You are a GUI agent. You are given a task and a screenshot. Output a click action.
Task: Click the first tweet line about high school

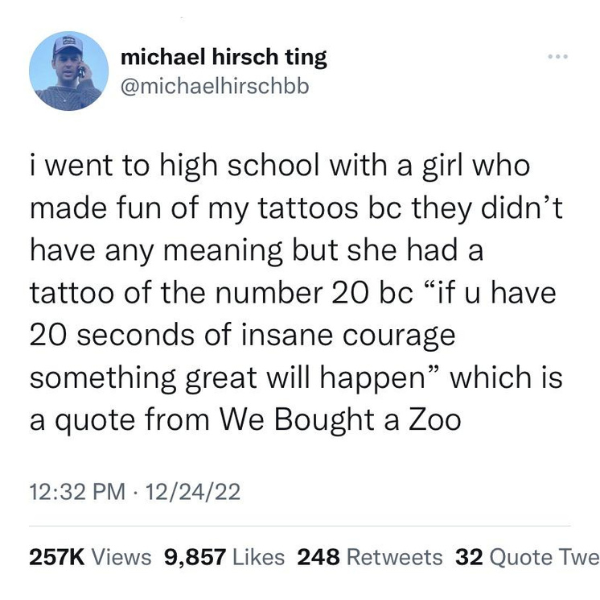(280, 166)
